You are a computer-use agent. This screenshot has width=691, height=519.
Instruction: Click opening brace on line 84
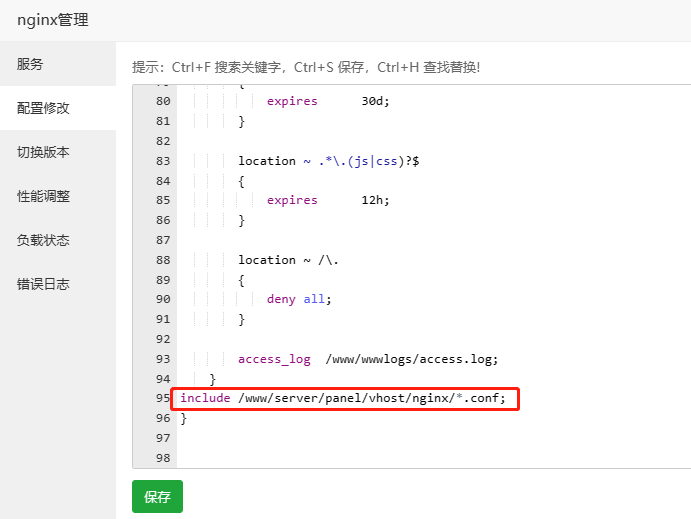[x=241, y=181]
